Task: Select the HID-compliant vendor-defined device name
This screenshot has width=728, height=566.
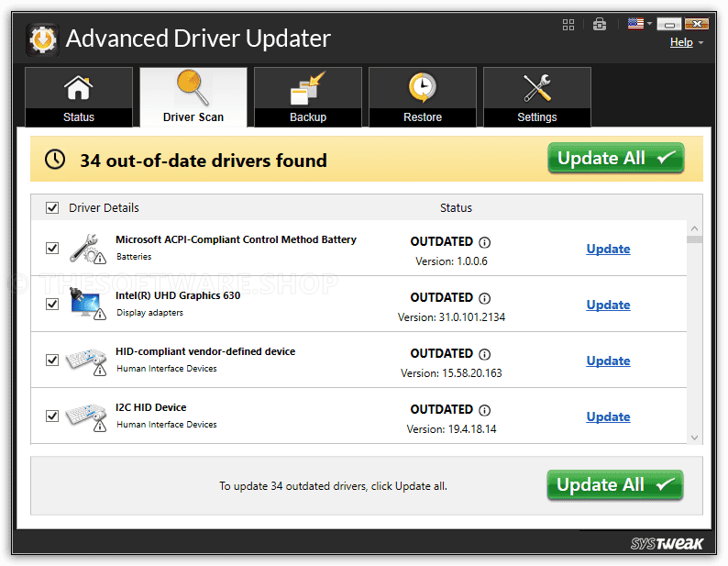Action: coord(205,351)
